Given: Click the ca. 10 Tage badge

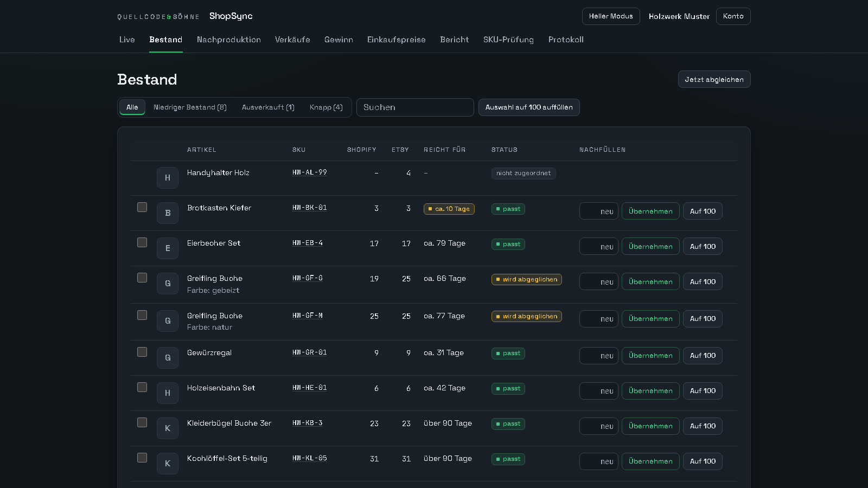Looking at the screenshot, I should click(x=449, y=209).
